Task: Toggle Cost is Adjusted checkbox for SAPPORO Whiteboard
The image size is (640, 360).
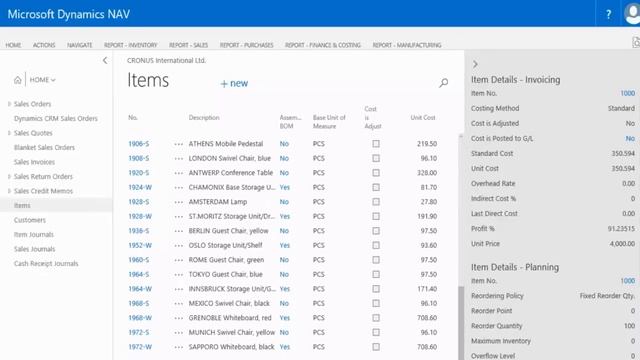Action: (376, 347)
